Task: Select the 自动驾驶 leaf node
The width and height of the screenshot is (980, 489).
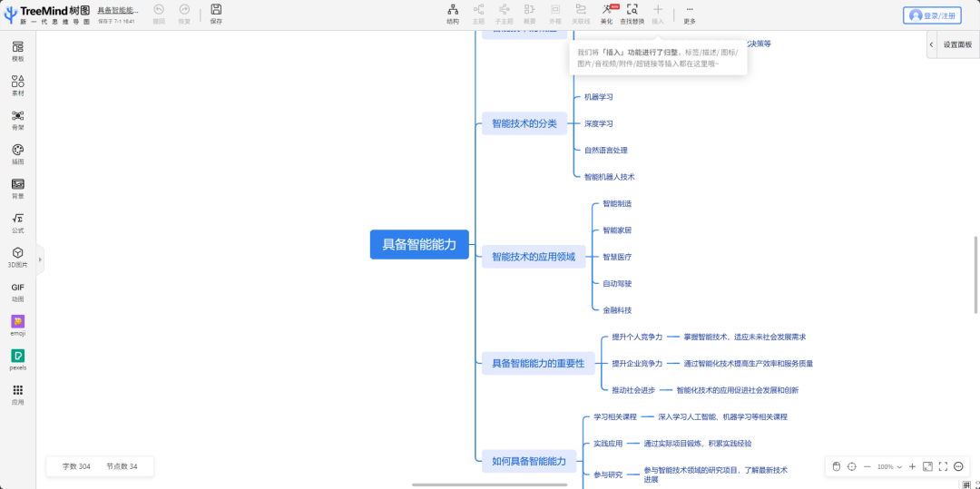Action: coord(617,284)
